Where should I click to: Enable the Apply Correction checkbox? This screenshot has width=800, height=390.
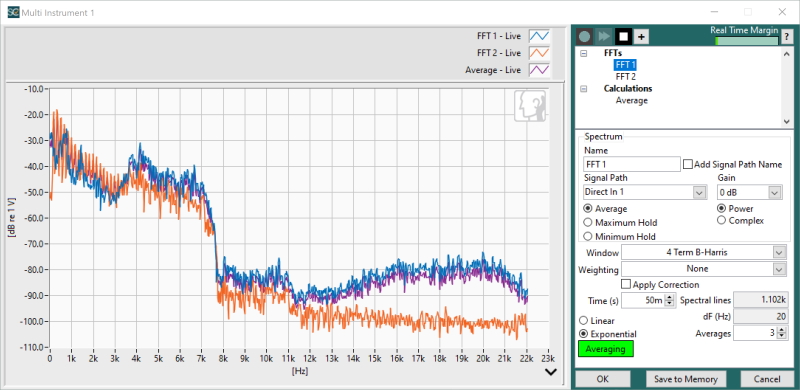626,284
